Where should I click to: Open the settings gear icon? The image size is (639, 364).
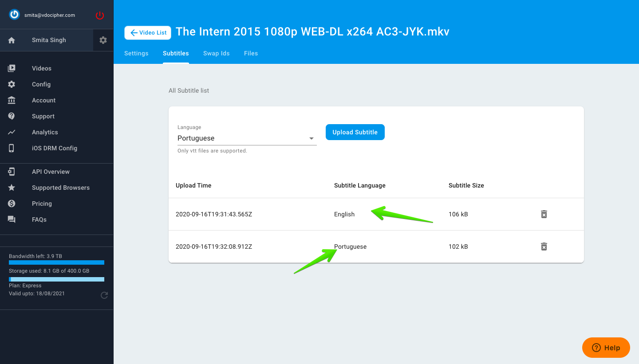pyautogui.click(x=103, y=40)
